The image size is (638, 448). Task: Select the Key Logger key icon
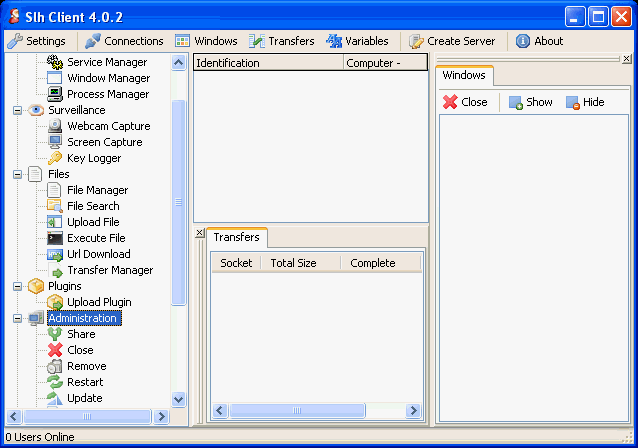[x=56, y=158]
